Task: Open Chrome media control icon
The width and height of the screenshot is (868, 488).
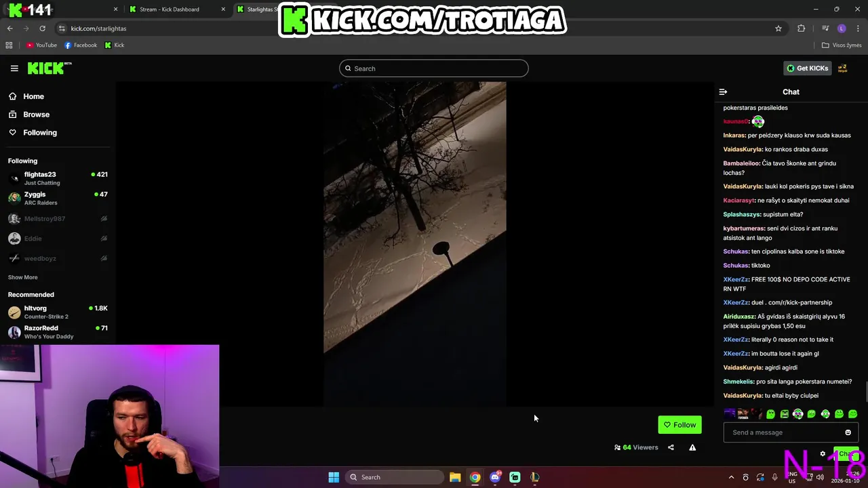Action: (x=825, y=28)
